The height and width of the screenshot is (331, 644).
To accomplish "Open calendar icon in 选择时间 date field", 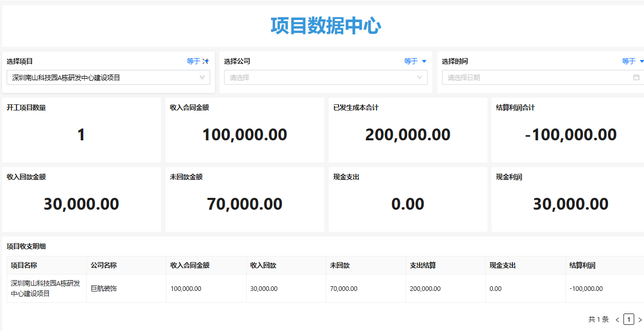I will click(x=636, y=78).
